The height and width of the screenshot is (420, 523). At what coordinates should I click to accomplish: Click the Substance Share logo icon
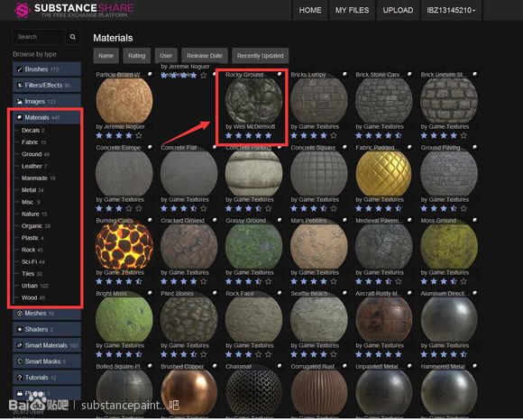(x=23, y=10)
